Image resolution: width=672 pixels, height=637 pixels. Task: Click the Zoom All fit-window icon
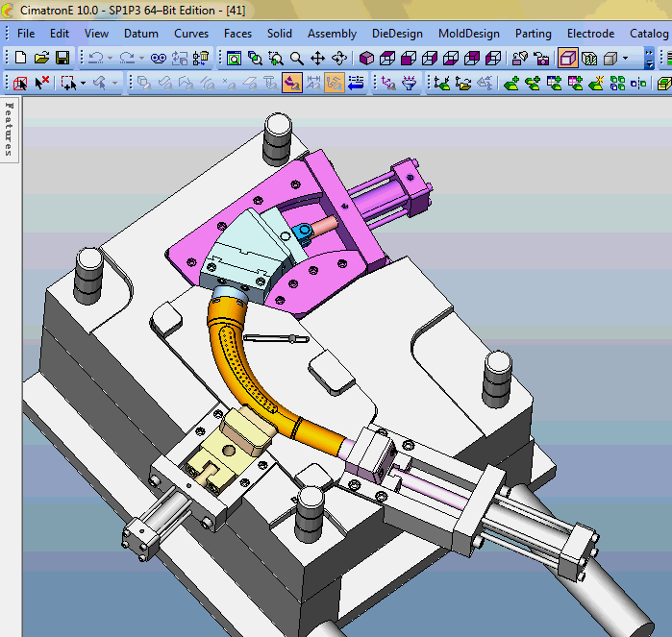pos(234,59)
